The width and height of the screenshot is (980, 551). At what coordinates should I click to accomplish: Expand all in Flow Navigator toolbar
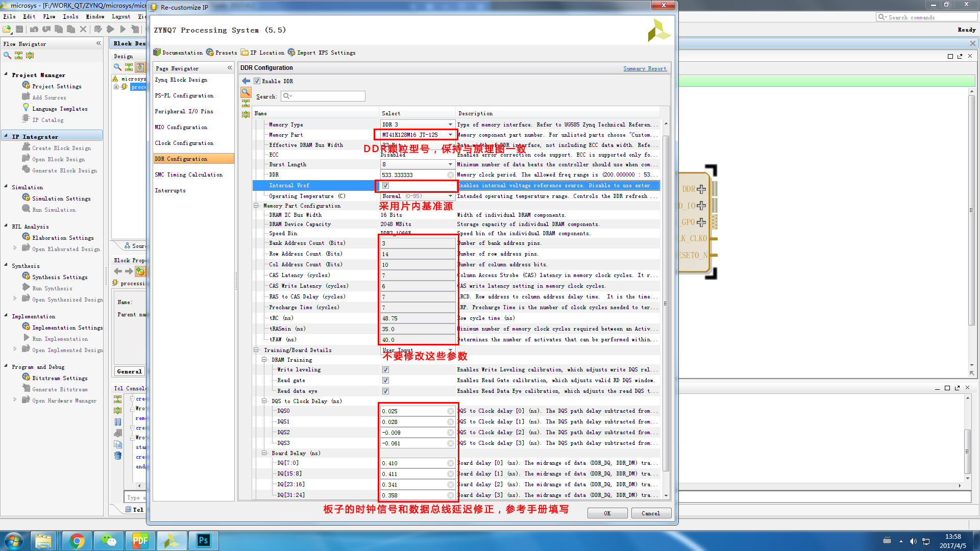pos(30,55)
